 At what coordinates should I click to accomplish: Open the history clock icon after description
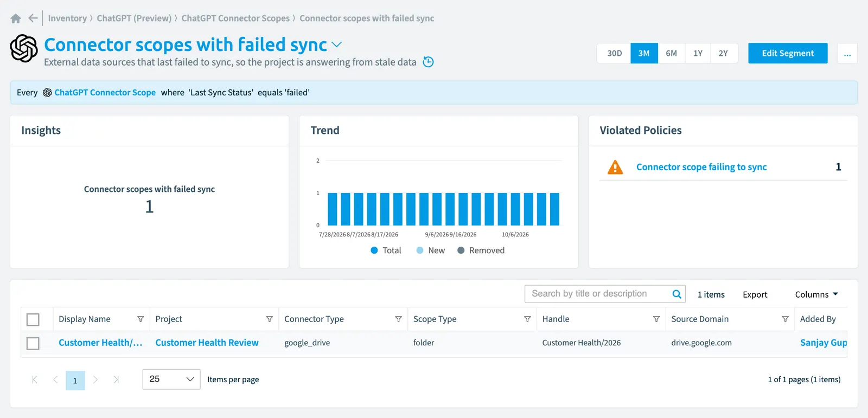point(428,62)
